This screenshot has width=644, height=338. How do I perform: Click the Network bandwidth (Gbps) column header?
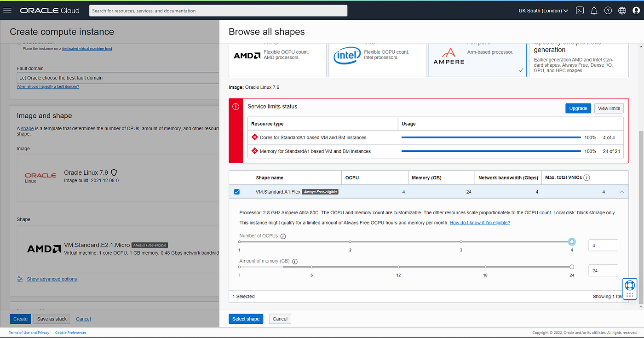click(508, 178)
